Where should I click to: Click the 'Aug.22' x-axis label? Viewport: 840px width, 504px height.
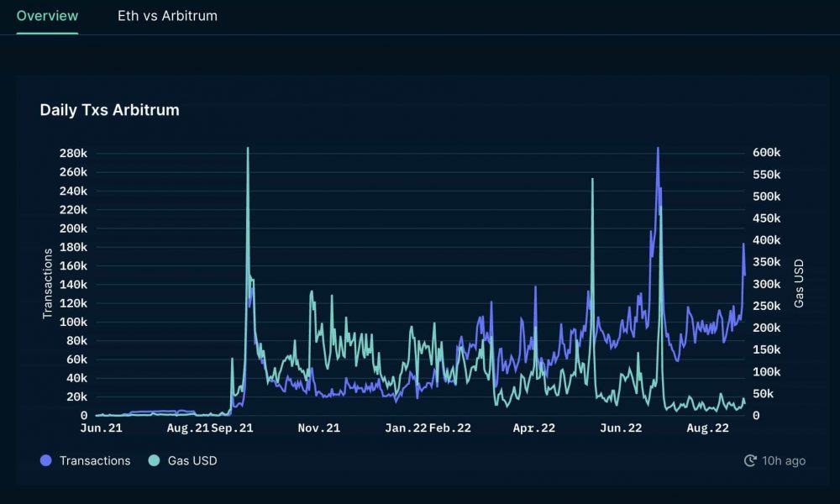[x=707, y=428]
